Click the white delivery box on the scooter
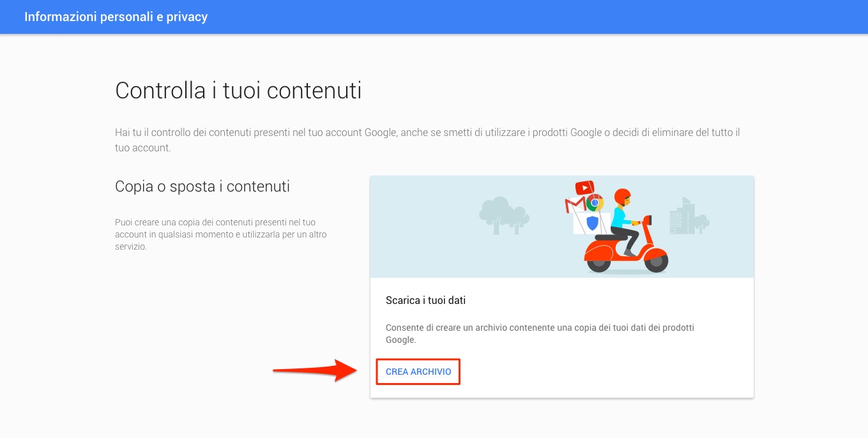Viewport: 868px width, 438px height. pos(591,224)
